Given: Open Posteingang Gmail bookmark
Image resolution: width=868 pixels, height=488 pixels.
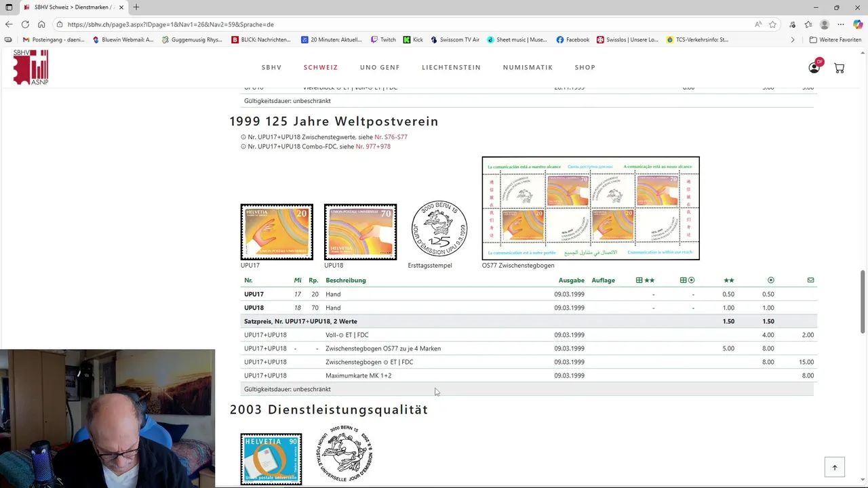Looking at the screenshot, I should click(54, 40).
